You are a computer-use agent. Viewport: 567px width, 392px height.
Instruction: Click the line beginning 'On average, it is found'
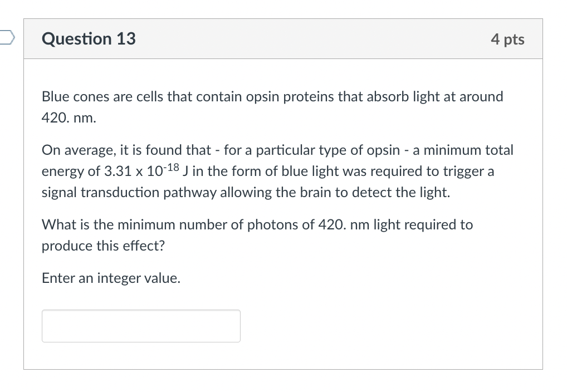click(x=277, y=150)
